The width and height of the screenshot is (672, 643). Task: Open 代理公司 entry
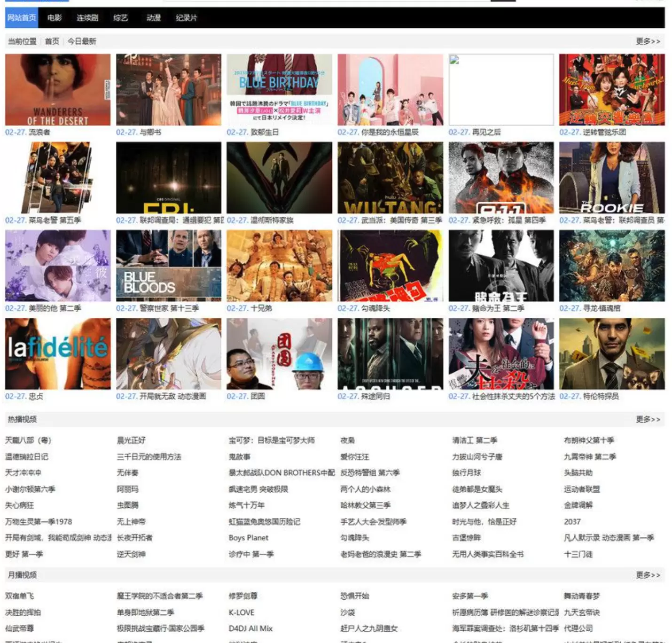pyautogui.click(x=578, y=628)
